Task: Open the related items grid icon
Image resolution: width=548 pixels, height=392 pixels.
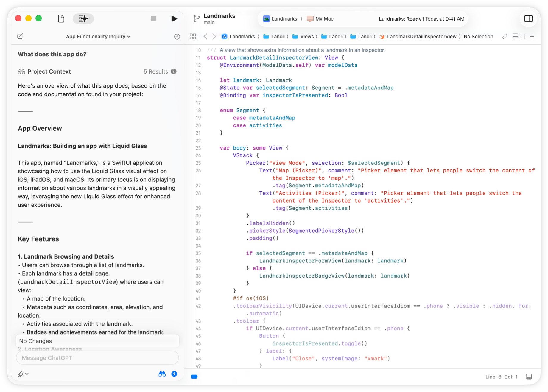Action: click(193, 36)
